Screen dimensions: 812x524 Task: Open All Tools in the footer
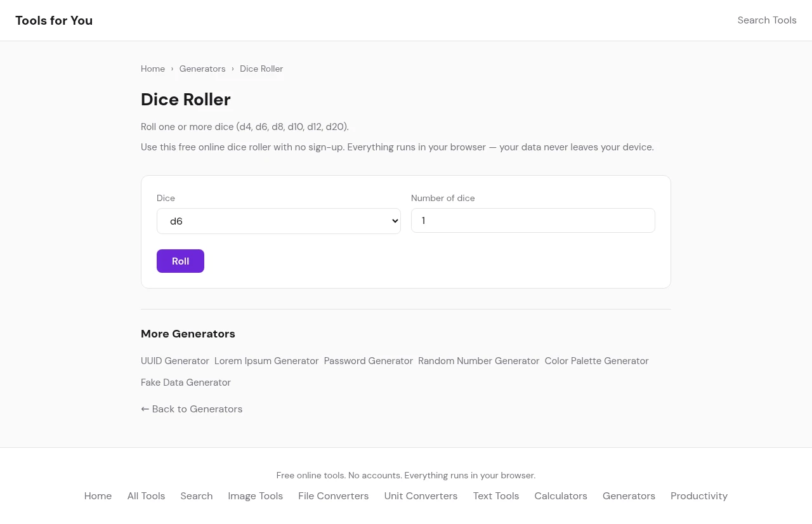click(x=146, y=496)
